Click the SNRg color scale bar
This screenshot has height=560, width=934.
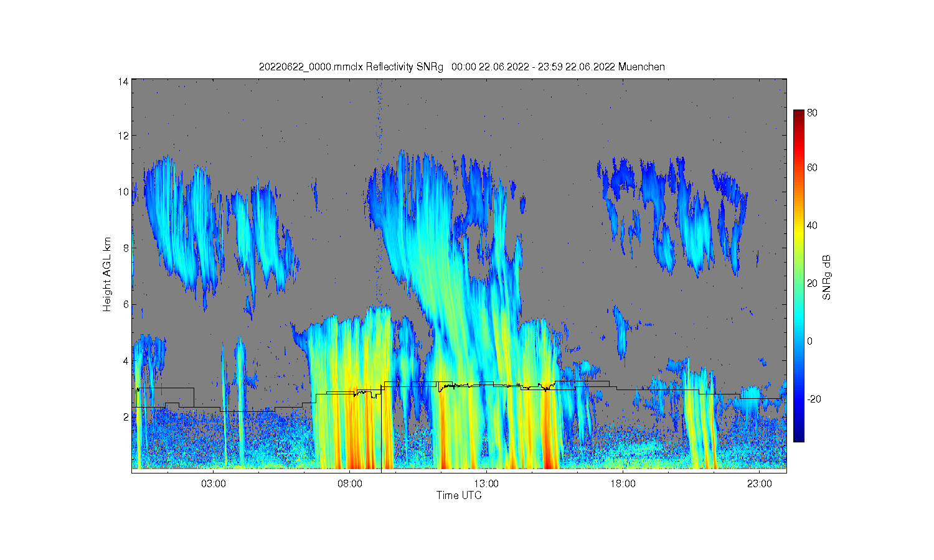click(798, 276)
